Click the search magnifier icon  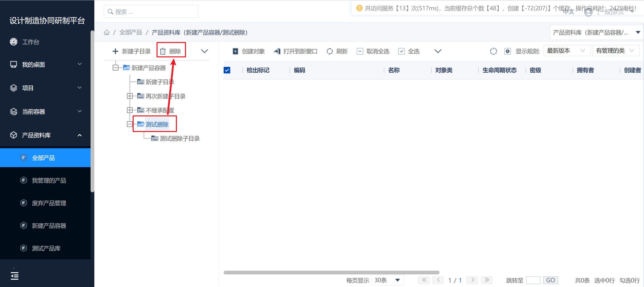110,12
